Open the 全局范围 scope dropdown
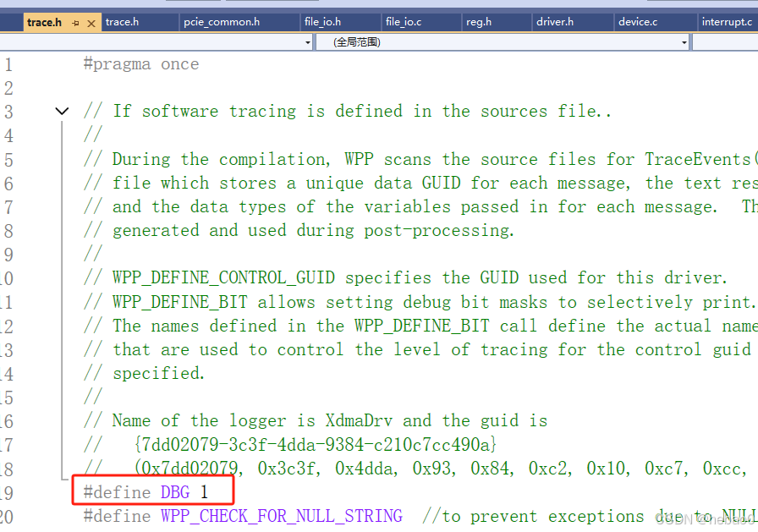This screenshot has height=532, width=758. [685, 41]
